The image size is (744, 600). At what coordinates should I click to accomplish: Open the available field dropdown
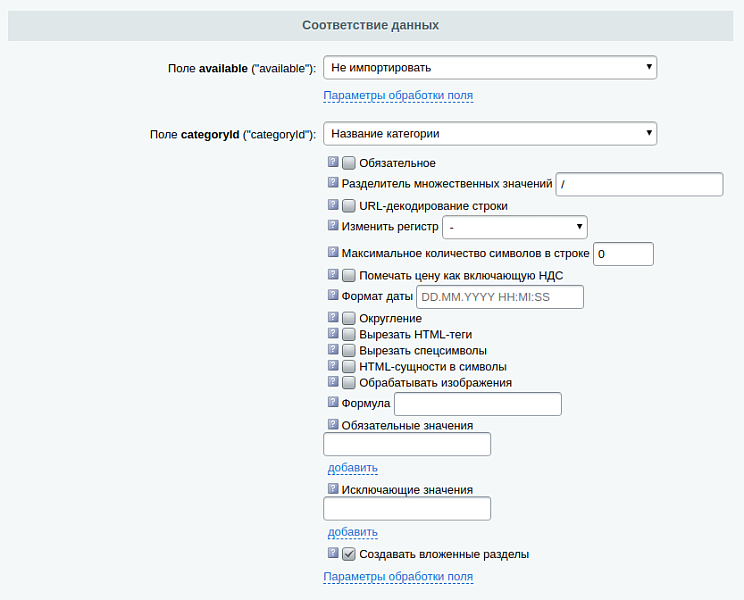tap(490, 68)
